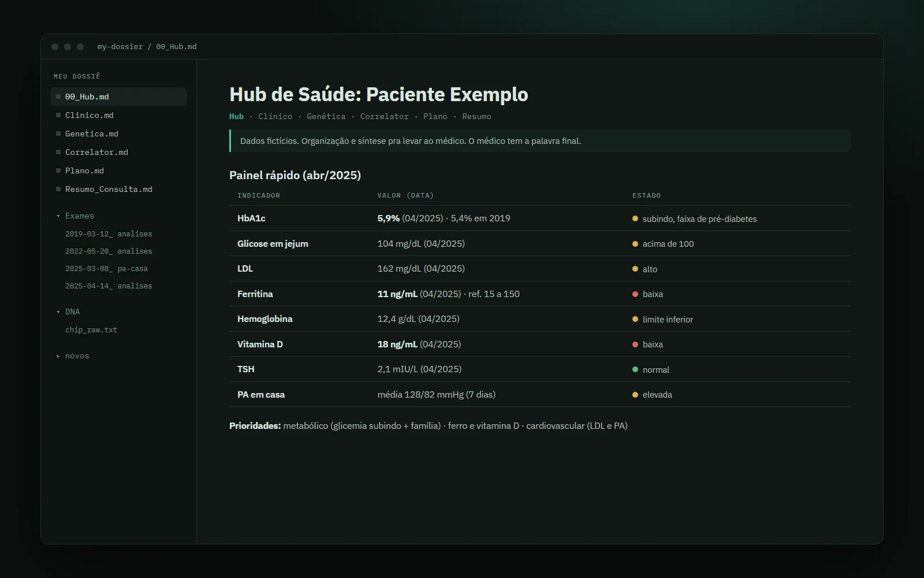Expand the novos folder
The width and height of the screenshot is (924, 578).
(73, 355)
